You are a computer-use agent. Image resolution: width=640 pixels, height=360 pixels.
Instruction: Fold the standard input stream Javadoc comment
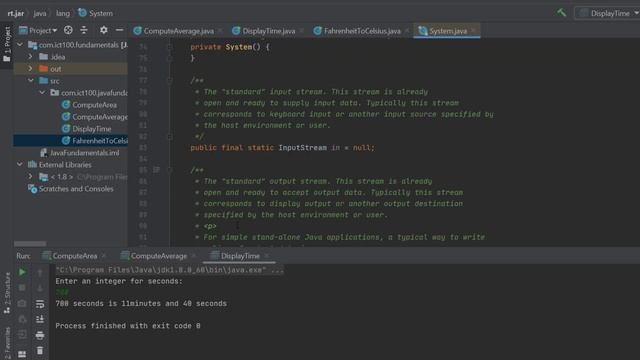pyautogui.click(x=170, y=81)
